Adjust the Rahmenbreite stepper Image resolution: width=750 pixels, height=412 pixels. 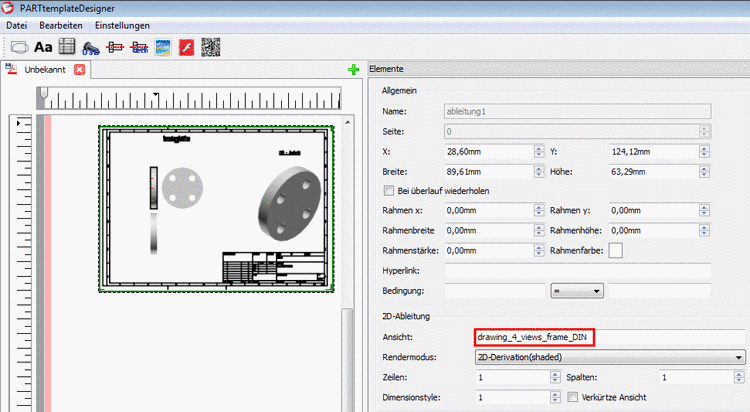click(539, 230)
